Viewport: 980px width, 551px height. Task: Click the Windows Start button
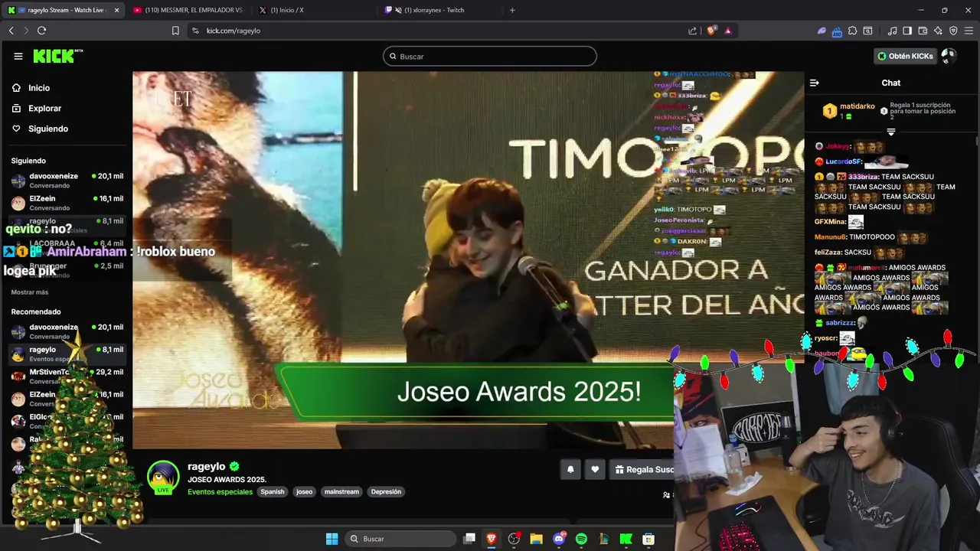click(x=332, y=539)
